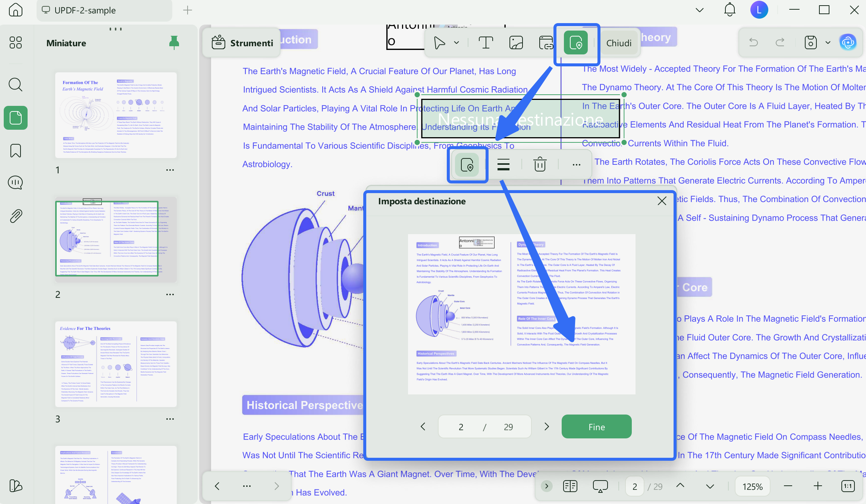The width and height of the screenshot is (866, 504).
Task: Select page 2 thumbnail
Action: click(x=116, y=240)
